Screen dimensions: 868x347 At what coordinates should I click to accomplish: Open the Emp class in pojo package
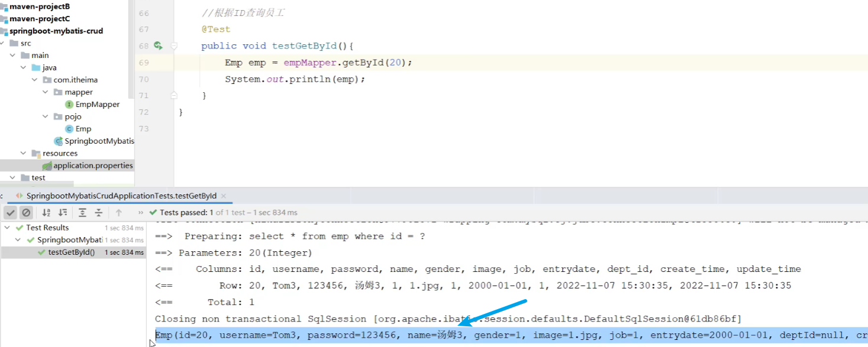pyautogui.click(x=83, y=129)
